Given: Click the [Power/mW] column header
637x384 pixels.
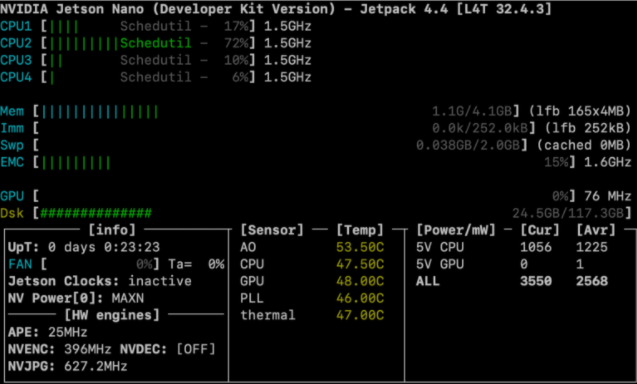Looking at the screenshot, I should pos(456,230).
